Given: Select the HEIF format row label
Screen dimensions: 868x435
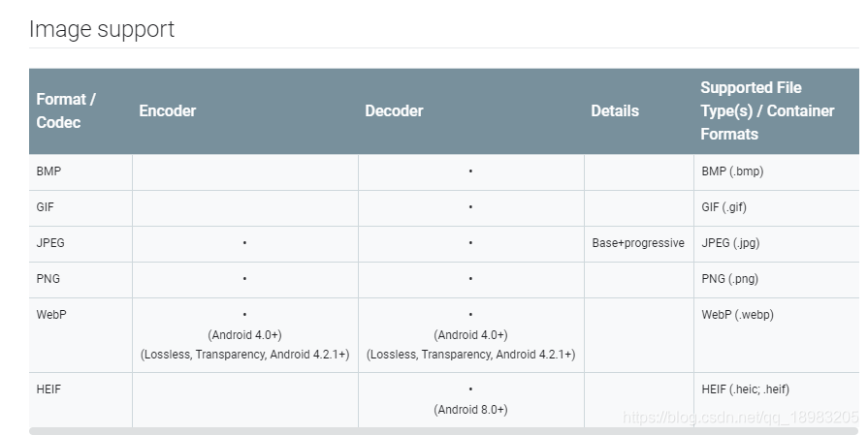Looking at the screenshot, I should click(x=48, y=389).
